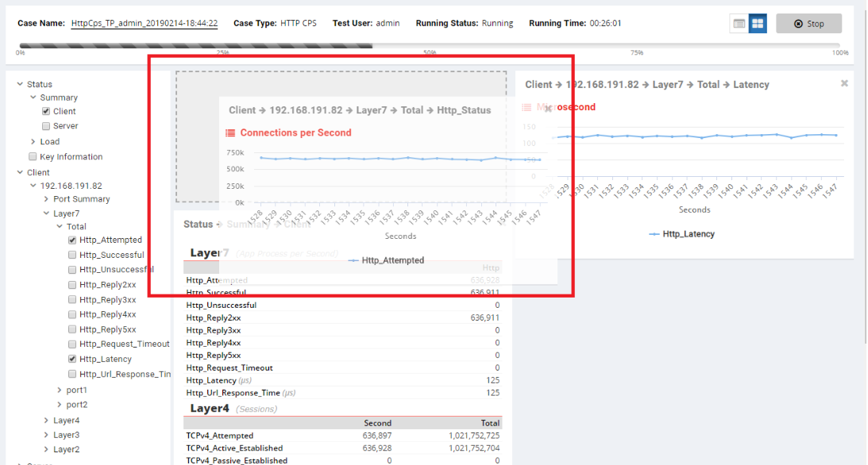The width and height of the screenshot is (868, 465).
Task: Select the Http_Reply3xx table row
Action: 342,330
